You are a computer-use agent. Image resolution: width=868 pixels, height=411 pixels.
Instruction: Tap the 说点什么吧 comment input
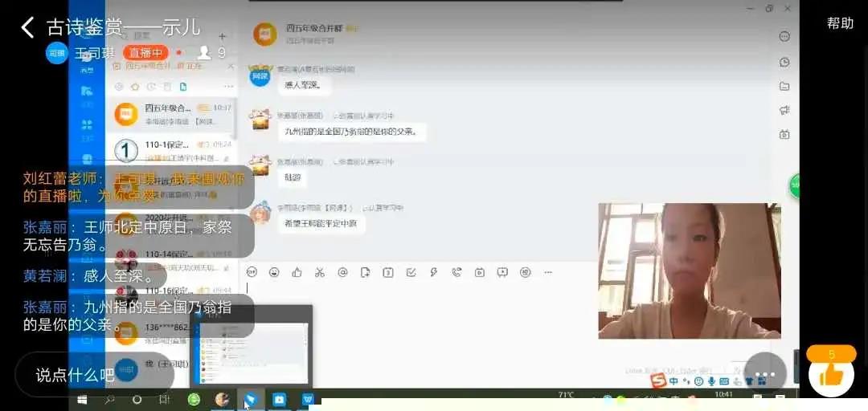pos(94,375)
